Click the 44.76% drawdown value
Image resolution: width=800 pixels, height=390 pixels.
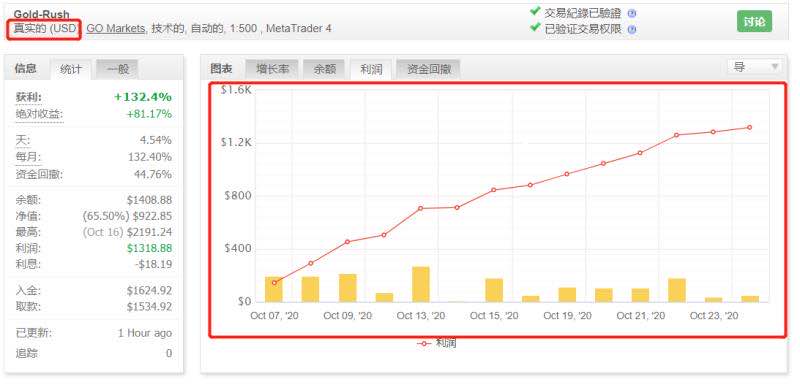(152, 175)
